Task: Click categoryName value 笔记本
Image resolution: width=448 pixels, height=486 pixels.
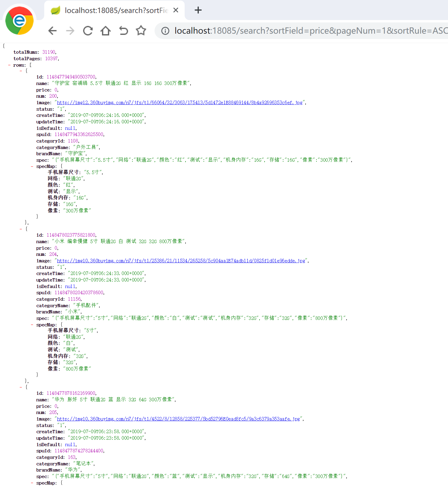Action: (83, 464)
